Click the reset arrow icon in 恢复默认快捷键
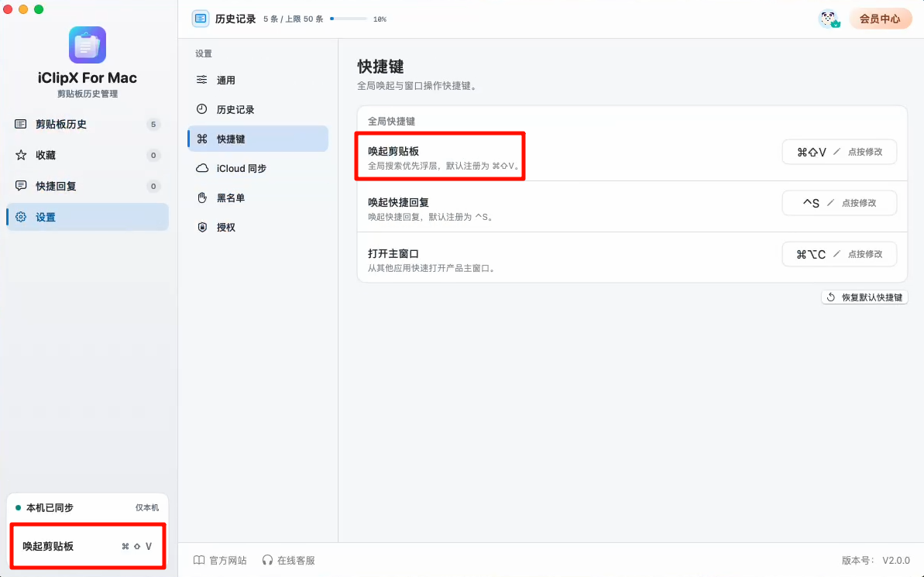 pos(831,297)
